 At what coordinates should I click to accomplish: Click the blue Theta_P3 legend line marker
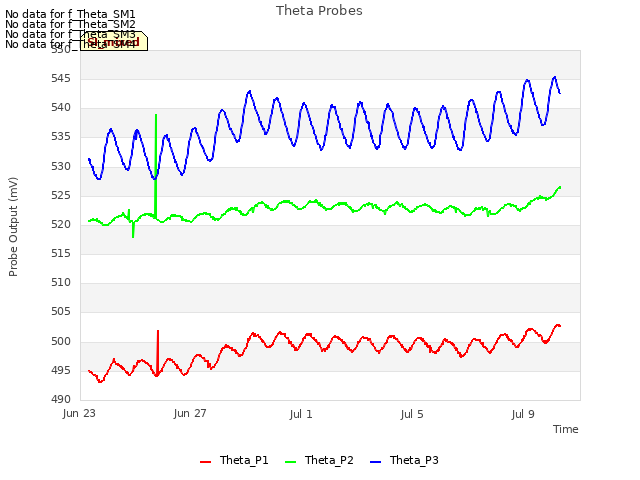click(375, 462)
